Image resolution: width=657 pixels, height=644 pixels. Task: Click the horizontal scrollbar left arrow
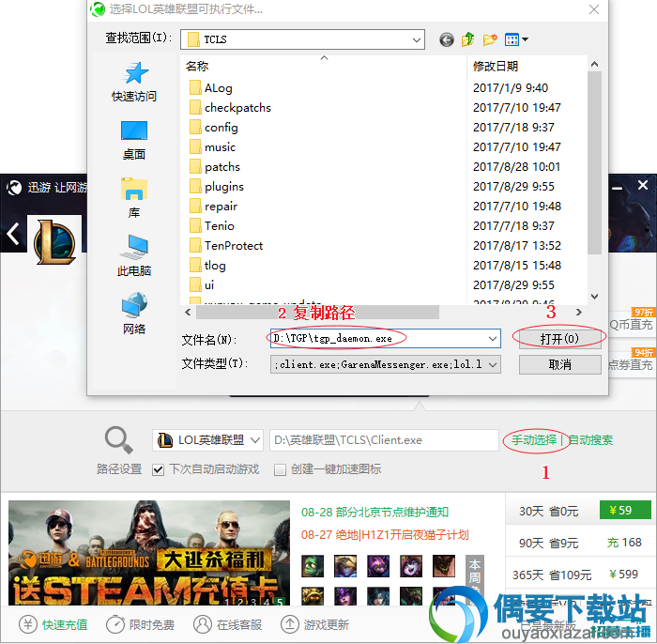(188, 313)
